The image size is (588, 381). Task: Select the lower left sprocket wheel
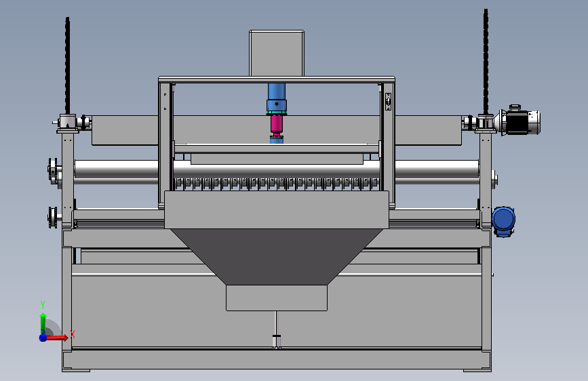pyautogui.click(x=52, y=218)
